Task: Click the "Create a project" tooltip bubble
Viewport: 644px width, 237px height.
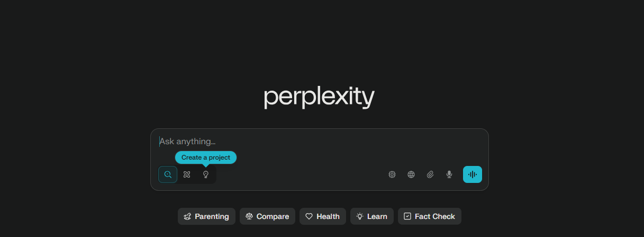Action: point(206,157)
